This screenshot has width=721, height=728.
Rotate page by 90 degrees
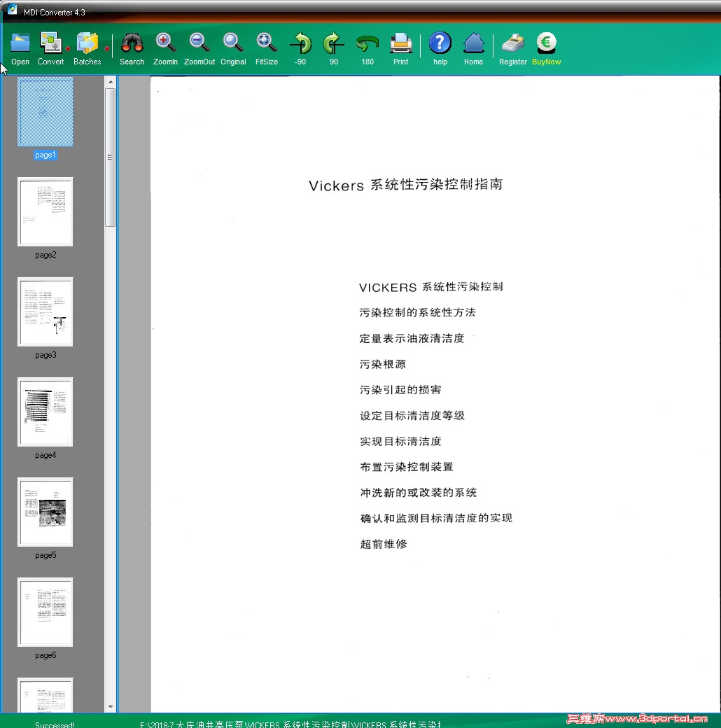pyautogui.click(x=333, y=43)
